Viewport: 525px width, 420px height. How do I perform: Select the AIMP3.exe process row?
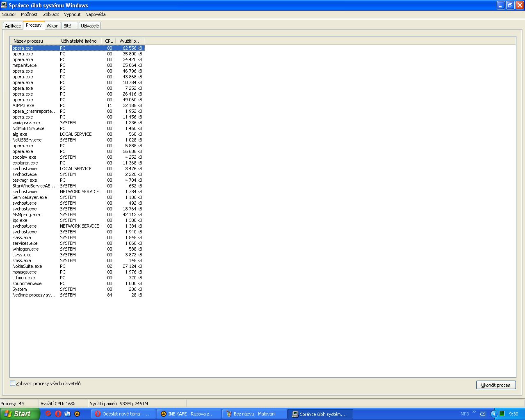coord(78,105)
